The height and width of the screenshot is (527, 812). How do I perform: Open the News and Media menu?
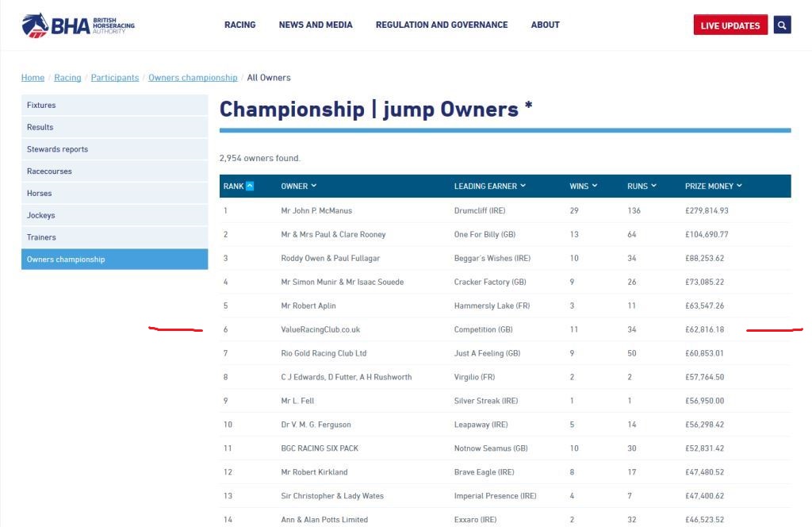point(316,25)
